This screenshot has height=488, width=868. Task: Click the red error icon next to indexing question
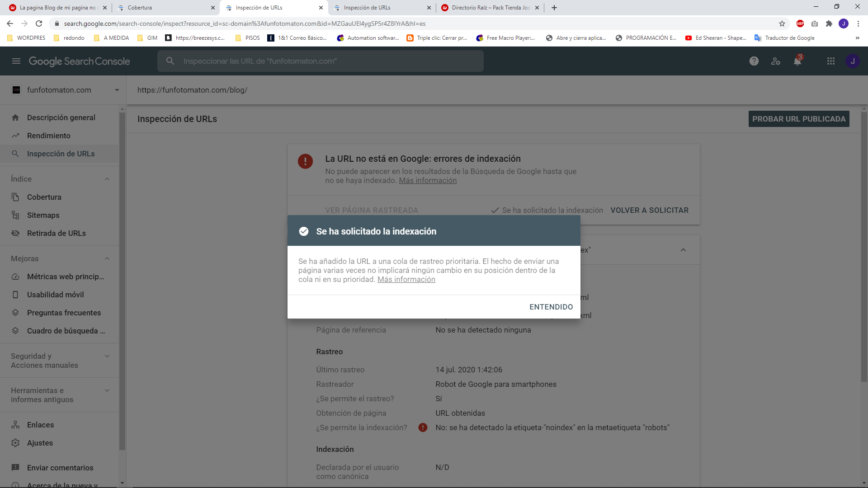tap(423, 427)
